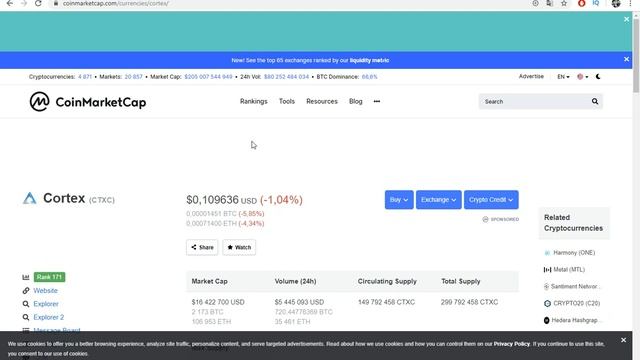Viewport: 640px width, 360px height.
Task: Expand the currency selector dropdown
Action: click(x=582, y=77)
